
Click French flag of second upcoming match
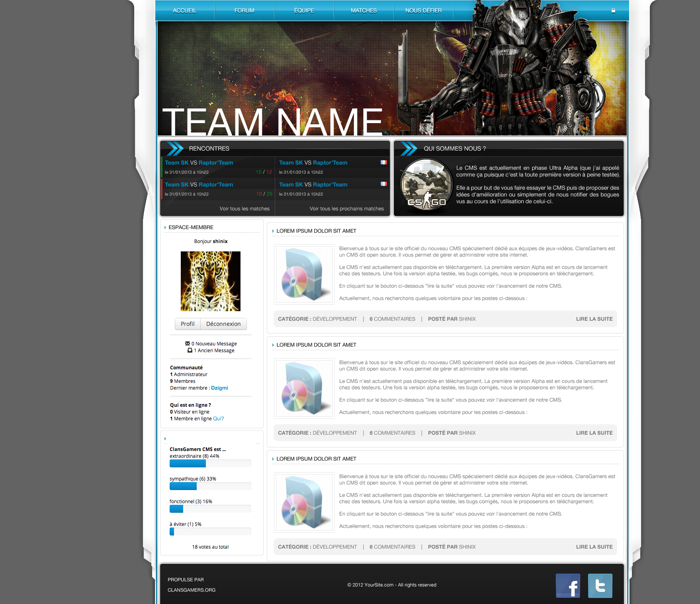click(383, 184)
